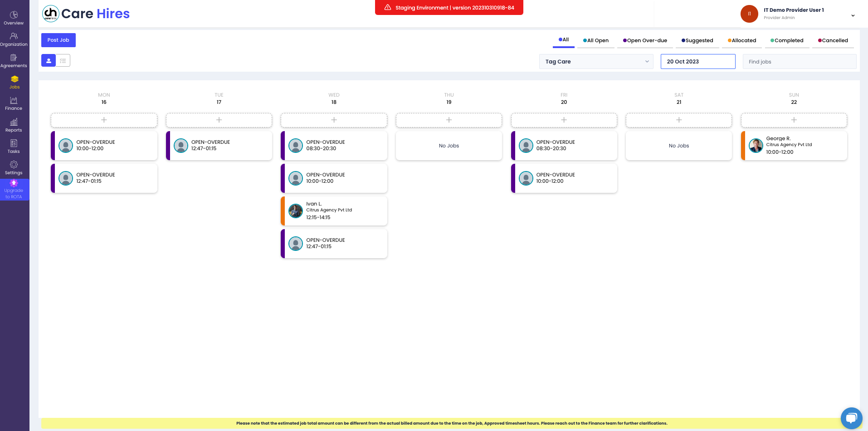Open Tuesday's 12:47-01:15 open-overdue job
Viewport: 868px width, 431px height.
click(x=219, y=146)
